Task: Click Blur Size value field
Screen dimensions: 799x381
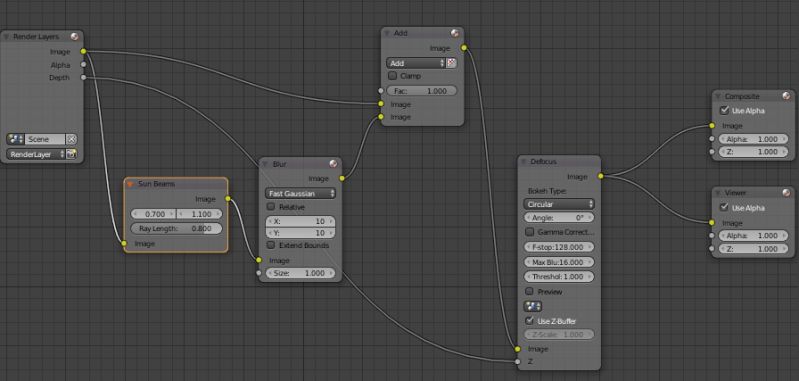Action: tap(300, 273)
